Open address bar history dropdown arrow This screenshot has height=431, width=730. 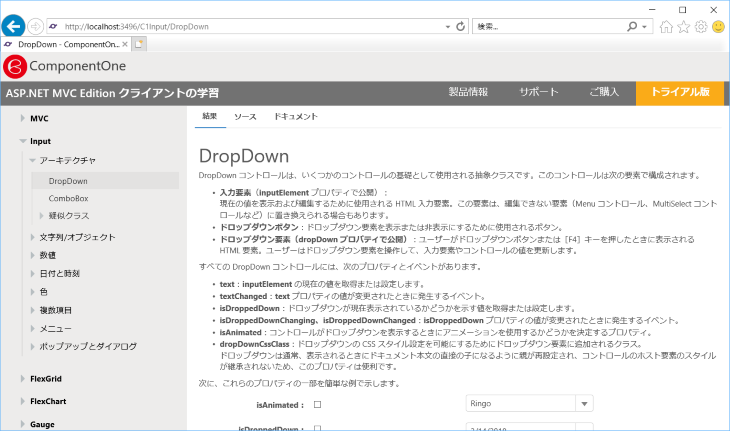point(447,27)
